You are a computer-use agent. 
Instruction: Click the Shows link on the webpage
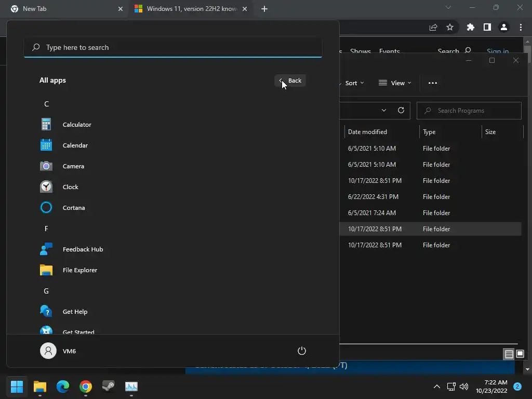click(x=361, y=51)
